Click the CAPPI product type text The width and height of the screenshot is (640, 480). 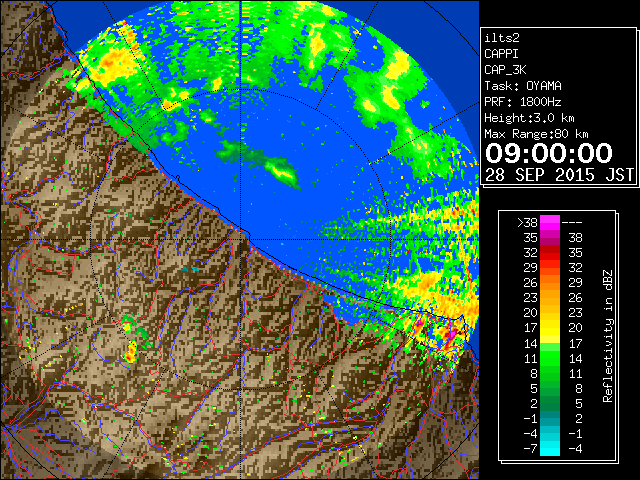click(x=501, y=54)
